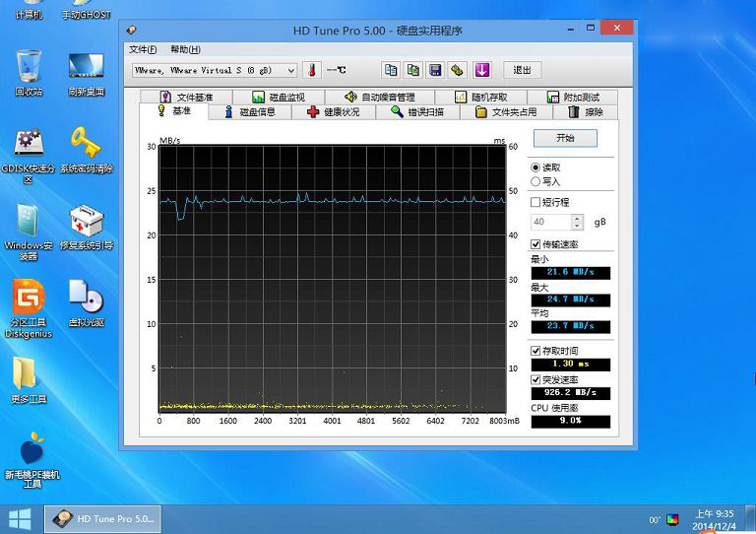Click the average 23.7 MB/s value

point(570,326)
